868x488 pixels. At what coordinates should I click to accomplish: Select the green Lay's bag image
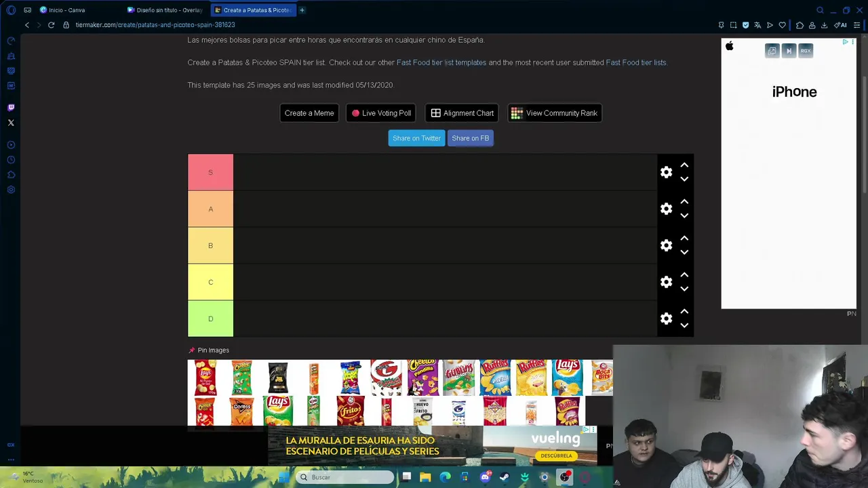[278, 411]
